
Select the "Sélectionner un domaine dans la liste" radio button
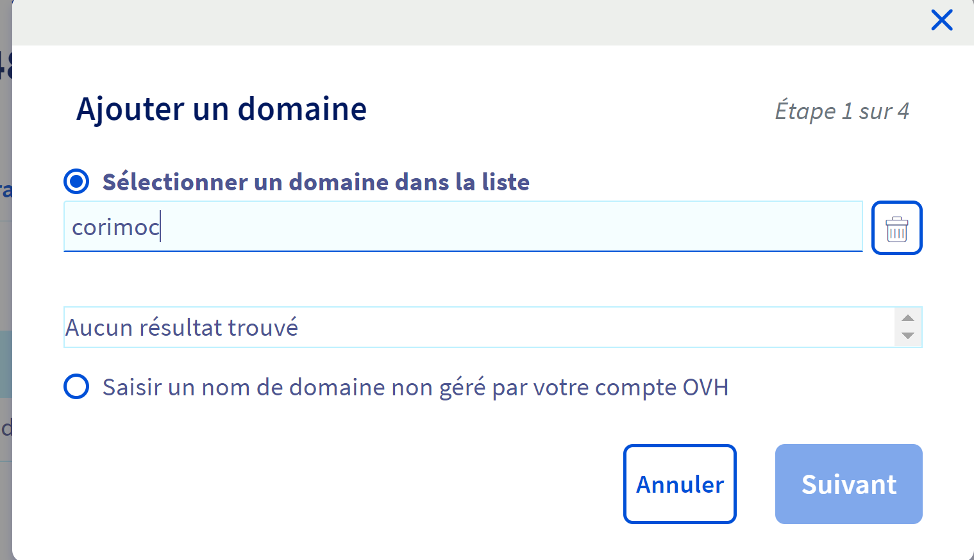tap(76, 182)
